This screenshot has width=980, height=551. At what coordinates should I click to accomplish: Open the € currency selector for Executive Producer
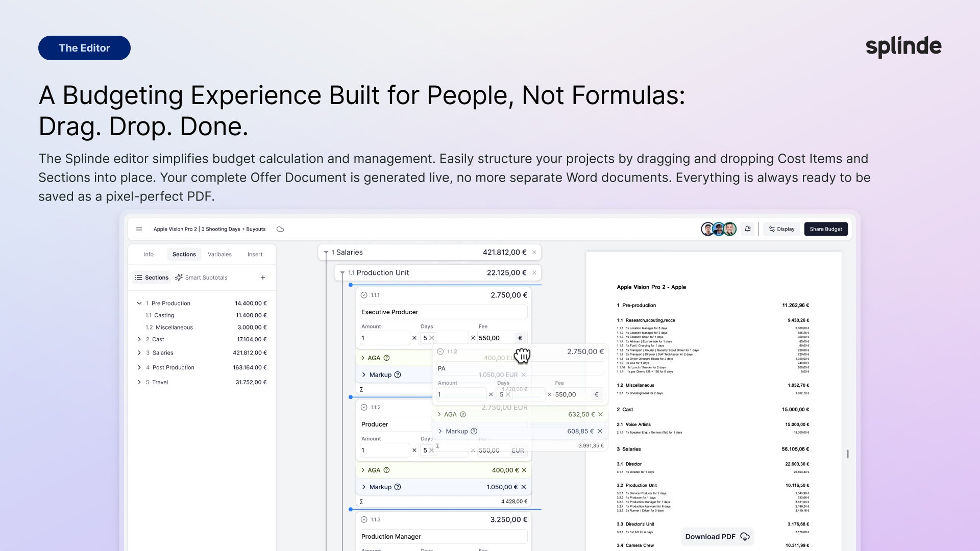click(x=521, y=338)
